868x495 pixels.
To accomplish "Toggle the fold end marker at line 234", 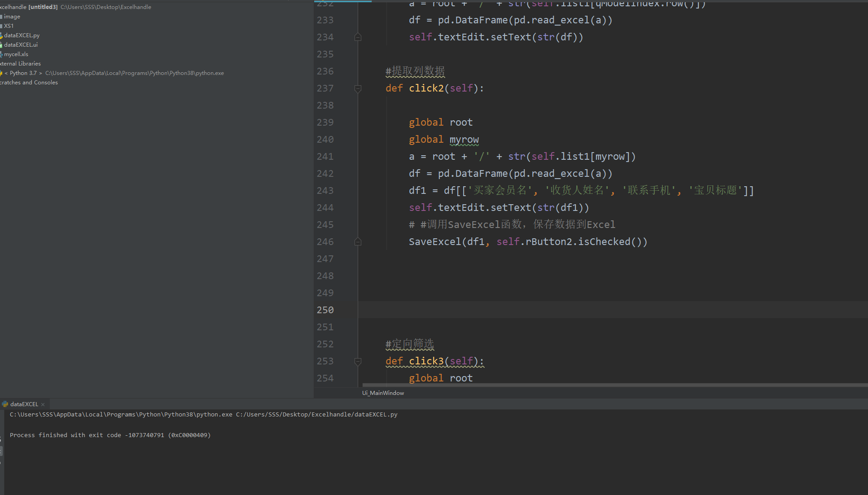I will coord(358,37).
